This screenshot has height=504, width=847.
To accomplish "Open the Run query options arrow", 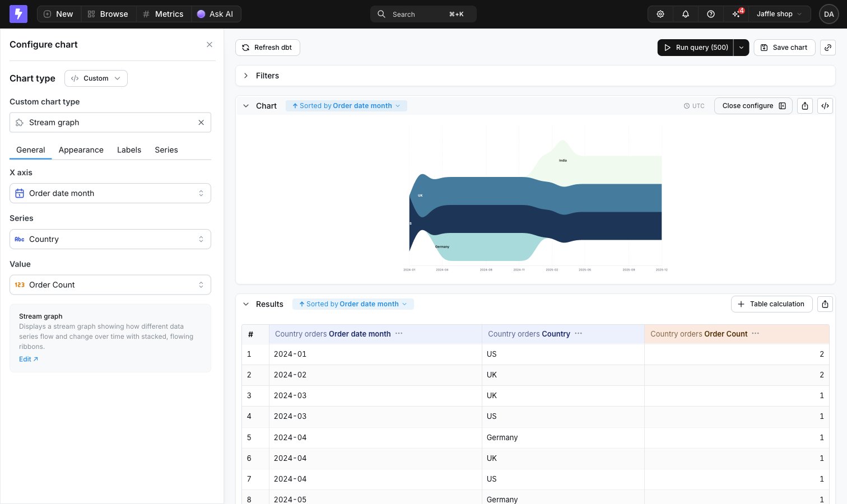I will pos(741,48).
